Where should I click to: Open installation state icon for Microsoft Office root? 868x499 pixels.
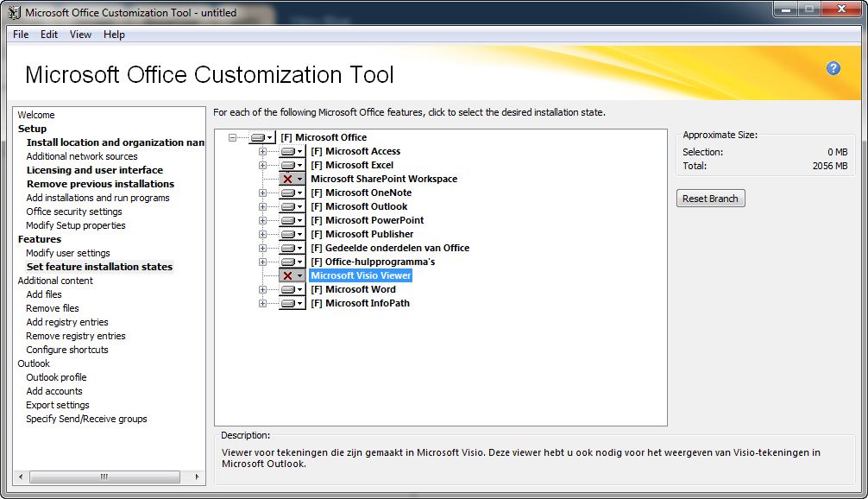[256, 137]
